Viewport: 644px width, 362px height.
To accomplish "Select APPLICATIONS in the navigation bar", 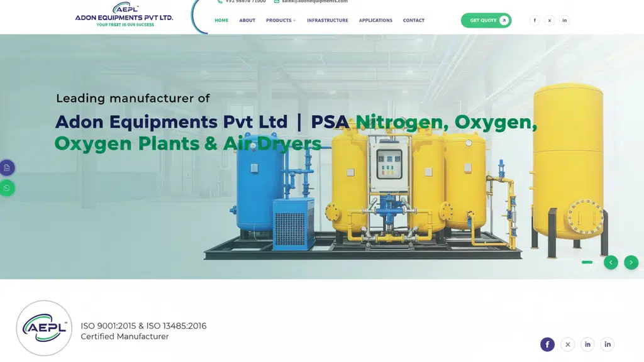I will 375,21.
